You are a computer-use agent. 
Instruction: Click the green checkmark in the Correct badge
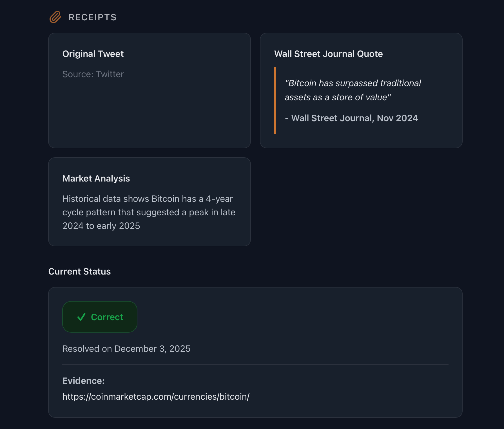click(81, 317)
